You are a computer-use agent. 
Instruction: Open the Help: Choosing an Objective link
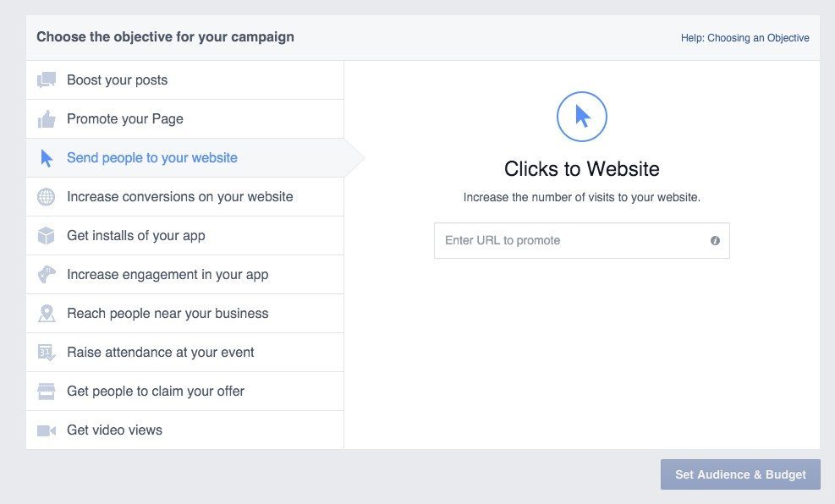tap(744, 38)
